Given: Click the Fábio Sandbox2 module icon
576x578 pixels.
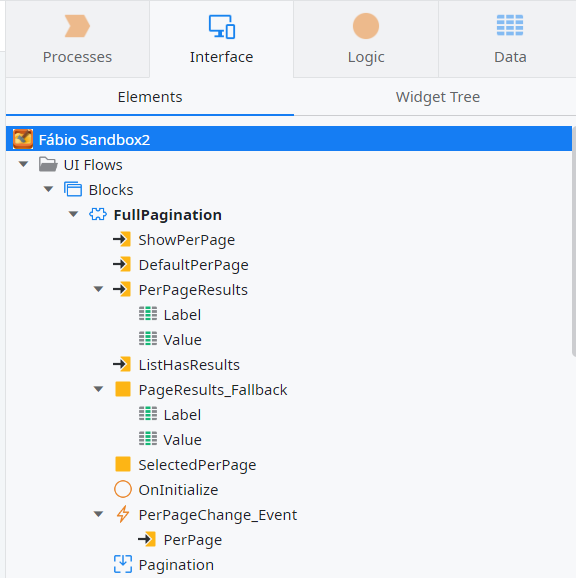Looking at the screenshot, I should click(23, 139).
